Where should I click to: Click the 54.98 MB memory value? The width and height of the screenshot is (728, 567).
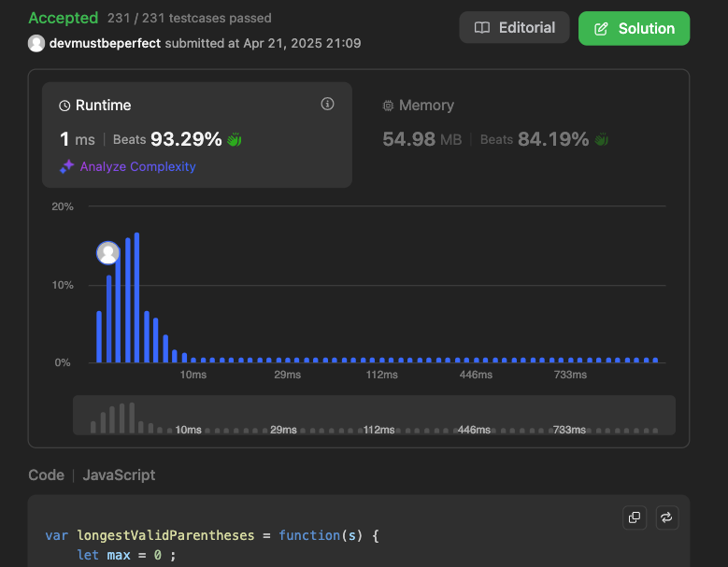[x=422, y=139]
